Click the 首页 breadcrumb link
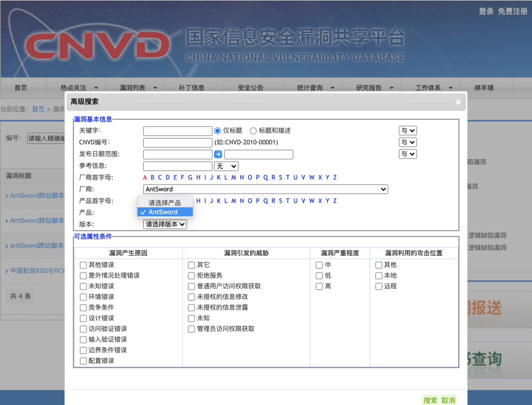The height and width of the screenshot is (405, 532). [x=38, y=109]
